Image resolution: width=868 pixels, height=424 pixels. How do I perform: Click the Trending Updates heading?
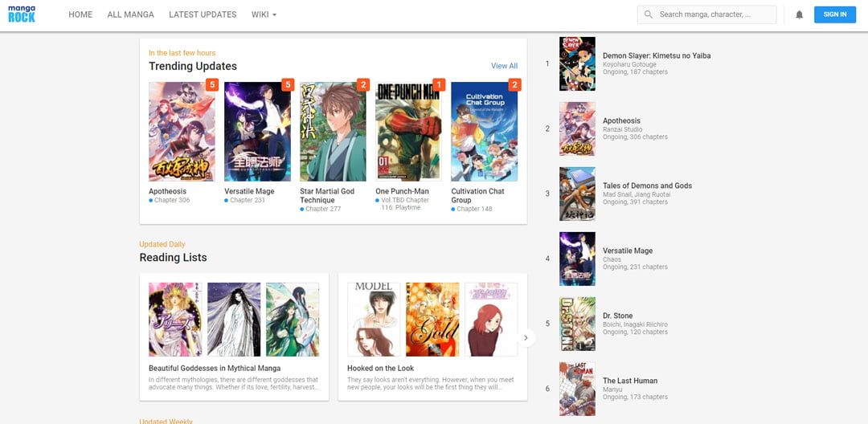(x=193, y=67)
